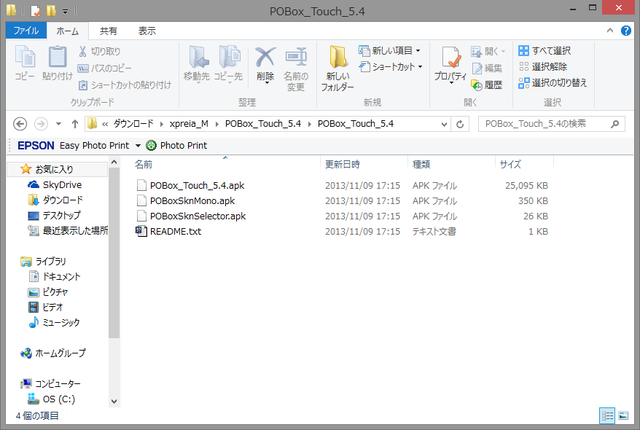Refresh the address bar location

[x=460, y=124]
